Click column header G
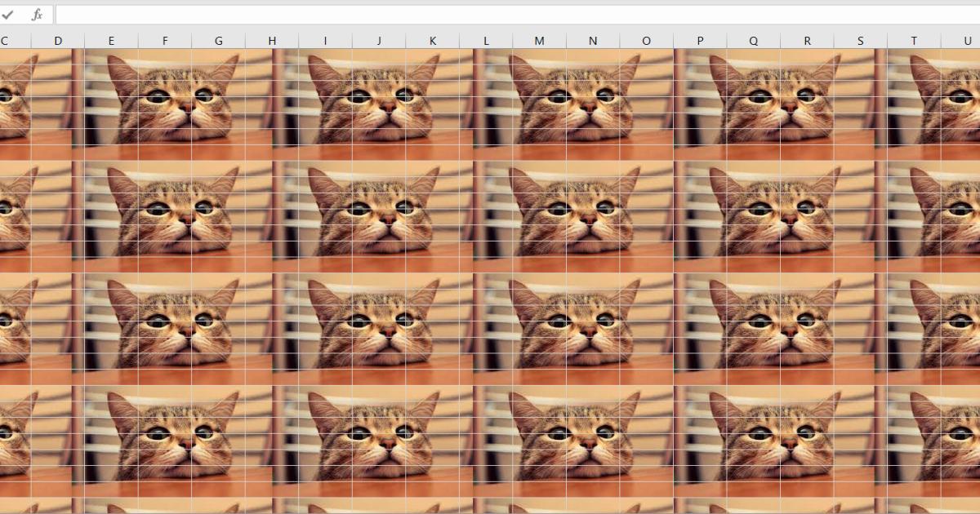Screen dimensions: 980x514 coord(218,38)
